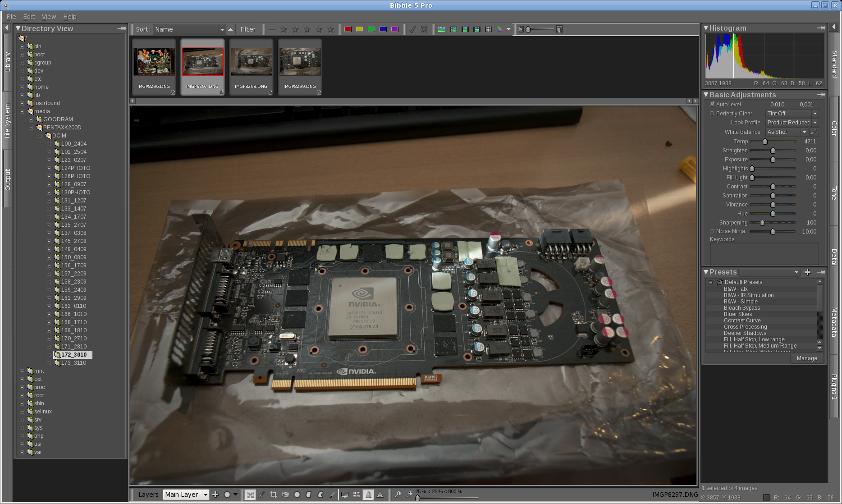The height and width of the screenshot is (504, 842).
Task: Apply the Bleach Bypass preset
Action: click(x=742, y=308)
